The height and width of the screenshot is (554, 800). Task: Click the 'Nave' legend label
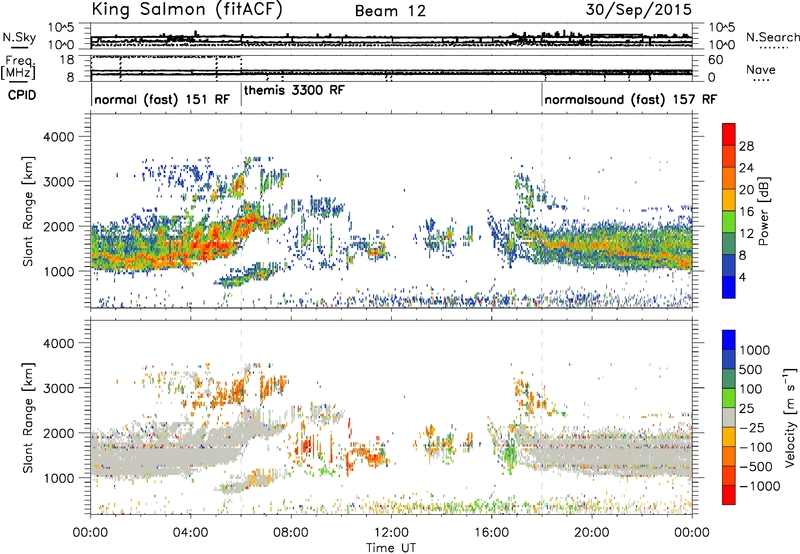coord(761,69)
